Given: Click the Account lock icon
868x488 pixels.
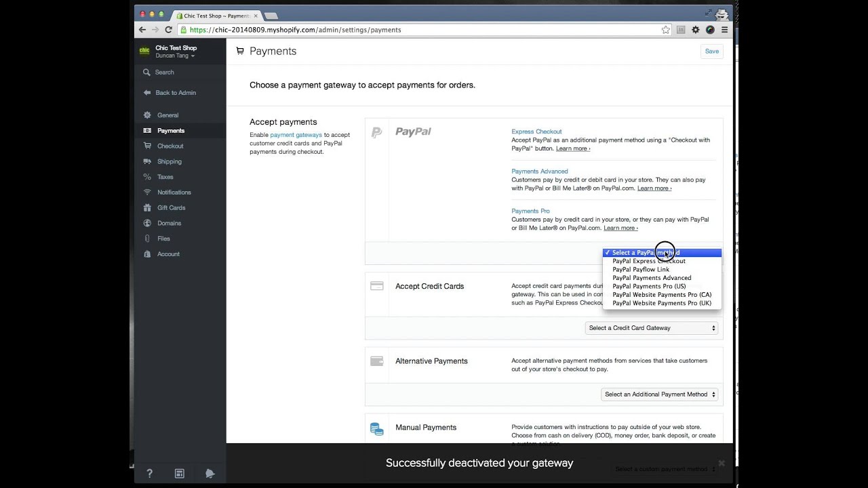Looking at the screenshot, I should tap(147, 254).
